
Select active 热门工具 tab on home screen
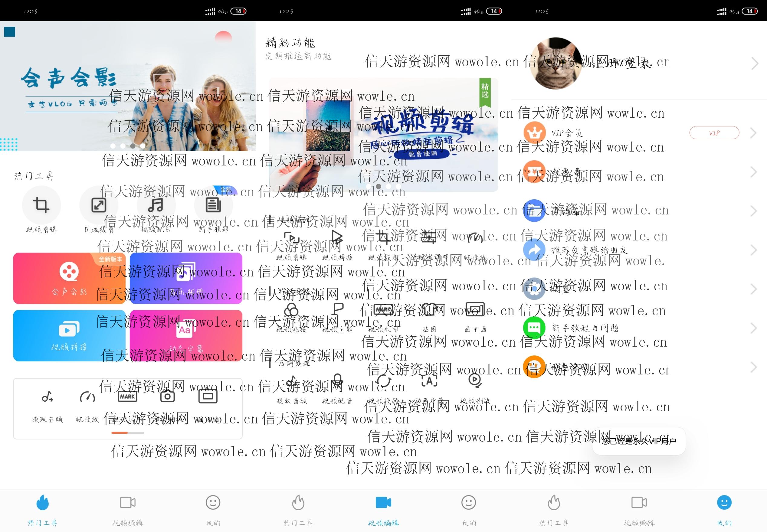coord(42,510)
